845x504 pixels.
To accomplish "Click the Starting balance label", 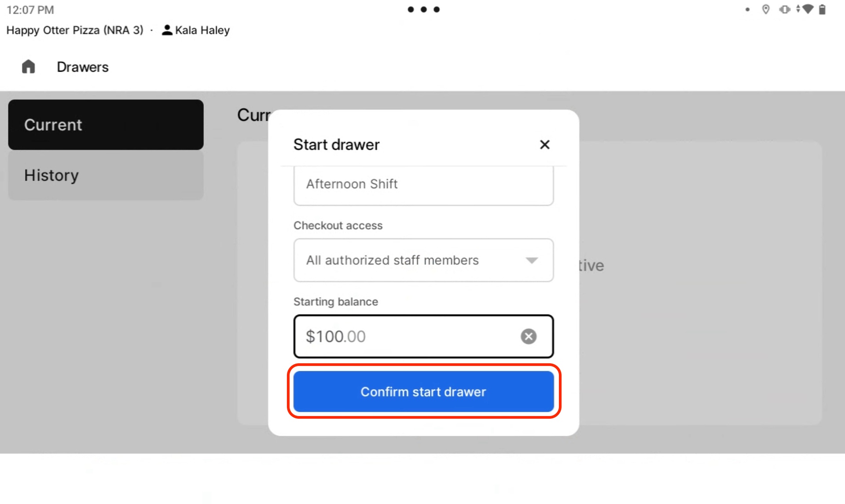I will pyautogui.click(x=335, y=302).
